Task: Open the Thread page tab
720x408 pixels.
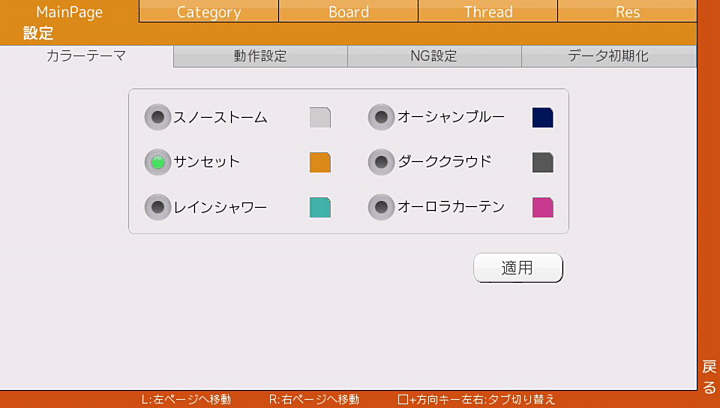Action: pos(488,12)
